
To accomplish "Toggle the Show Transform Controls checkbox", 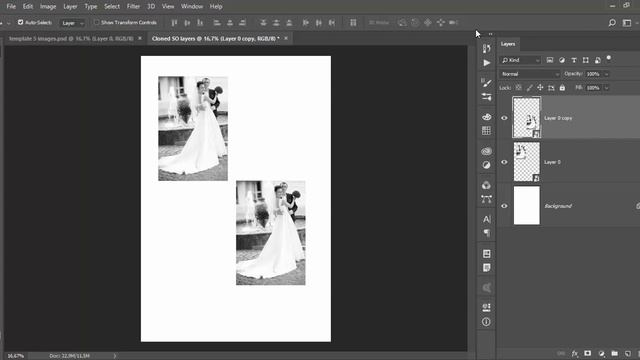I will point(97,22).
